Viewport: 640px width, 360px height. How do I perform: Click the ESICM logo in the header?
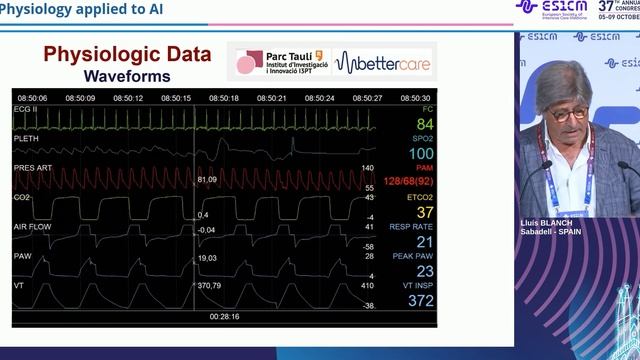(x=552, y=10)
